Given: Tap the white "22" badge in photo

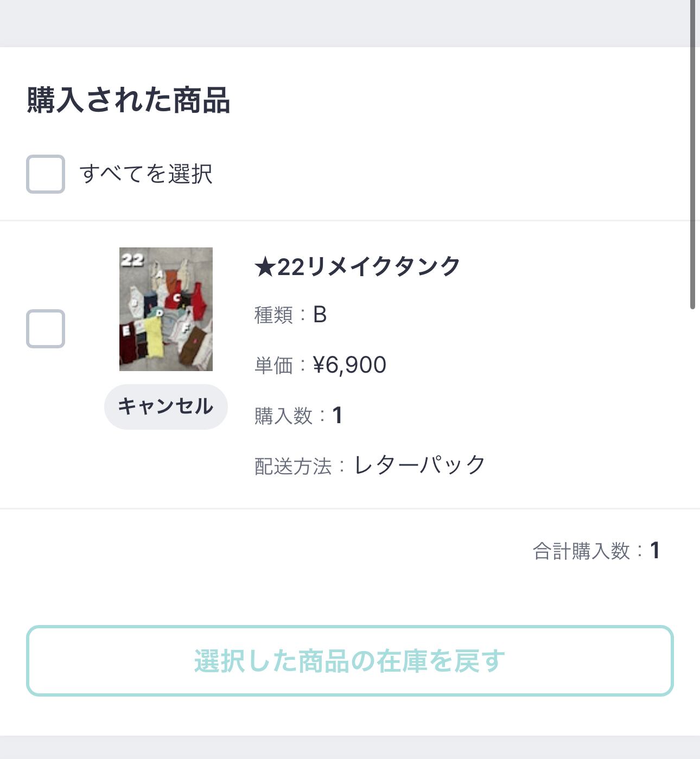Looking at the screenshot, I should 132,260.
